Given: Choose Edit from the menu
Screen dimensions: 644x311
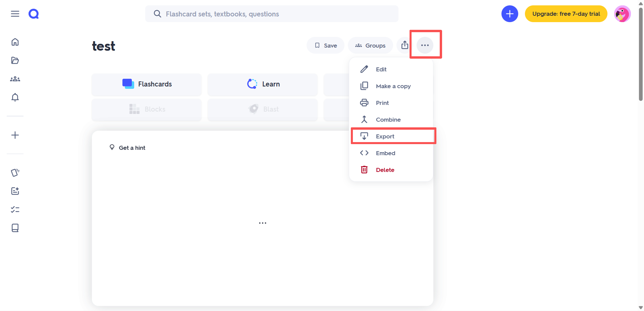Looking at the screenshot, I should (x=391, y=69).
